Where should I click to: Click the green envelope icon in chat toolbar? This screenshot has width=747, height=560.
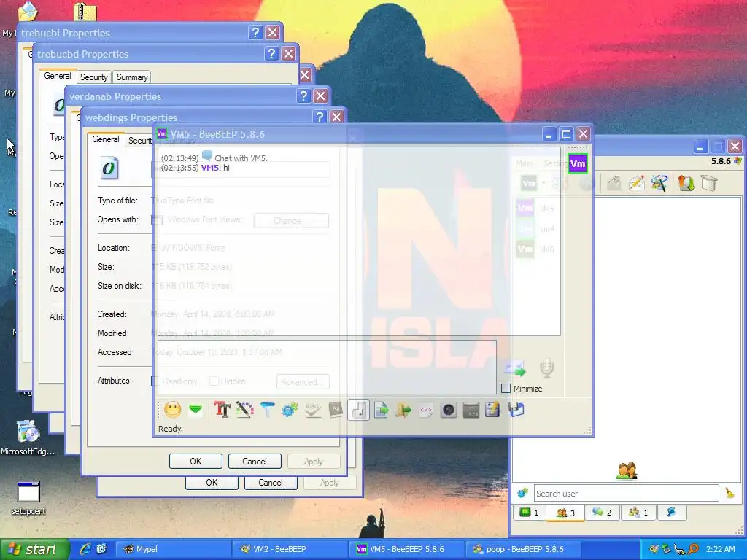[x=196, y=410]
